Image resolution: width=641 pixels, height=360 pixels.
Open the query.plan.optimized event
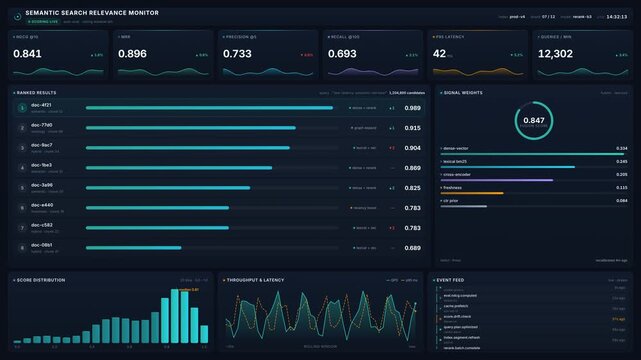pos(531,329)
